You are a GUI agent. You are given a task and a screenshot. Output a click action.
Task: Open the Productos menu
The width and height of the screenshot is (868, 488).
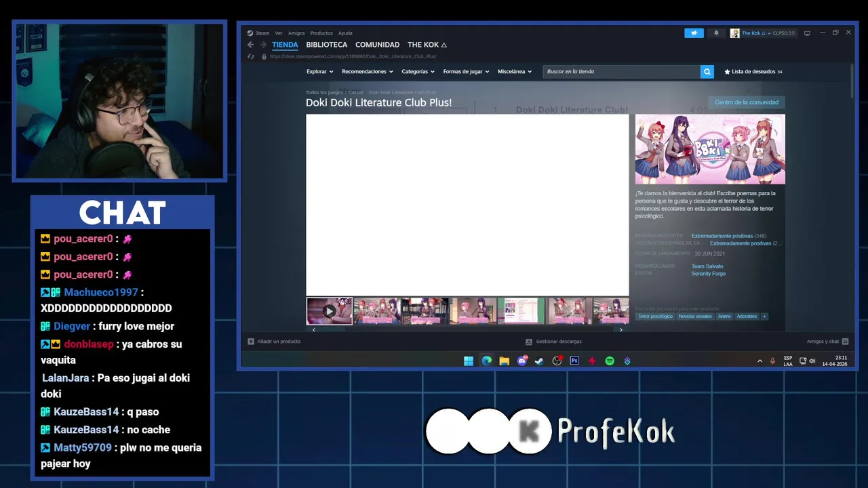point(321,33)
